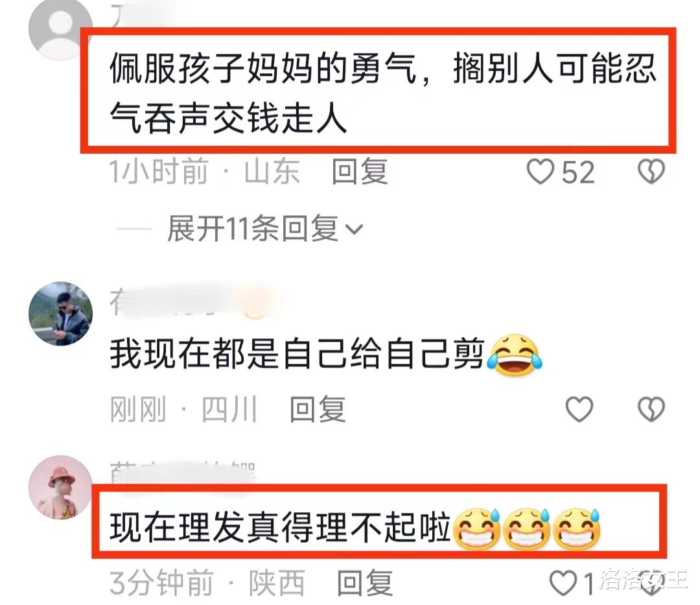Click the crying-laughing emoji in Sichuan comment
The height and width of the screenshot is (605, 700).
(514, 355)
